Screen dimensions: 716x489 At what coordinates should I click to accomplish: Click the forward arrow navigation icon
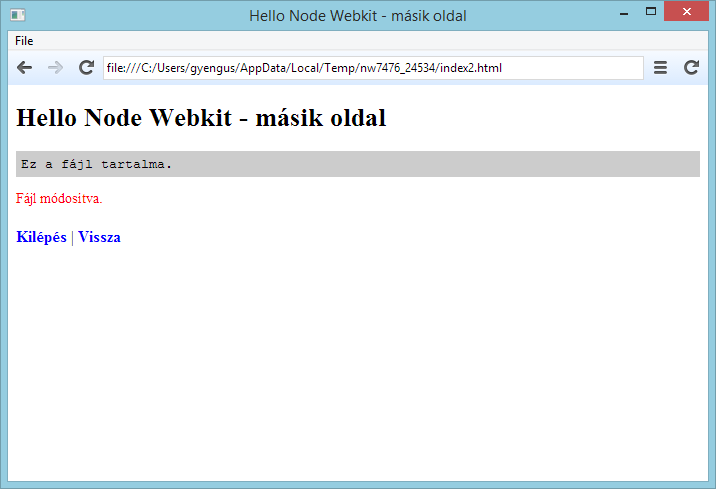pos(55,67)
